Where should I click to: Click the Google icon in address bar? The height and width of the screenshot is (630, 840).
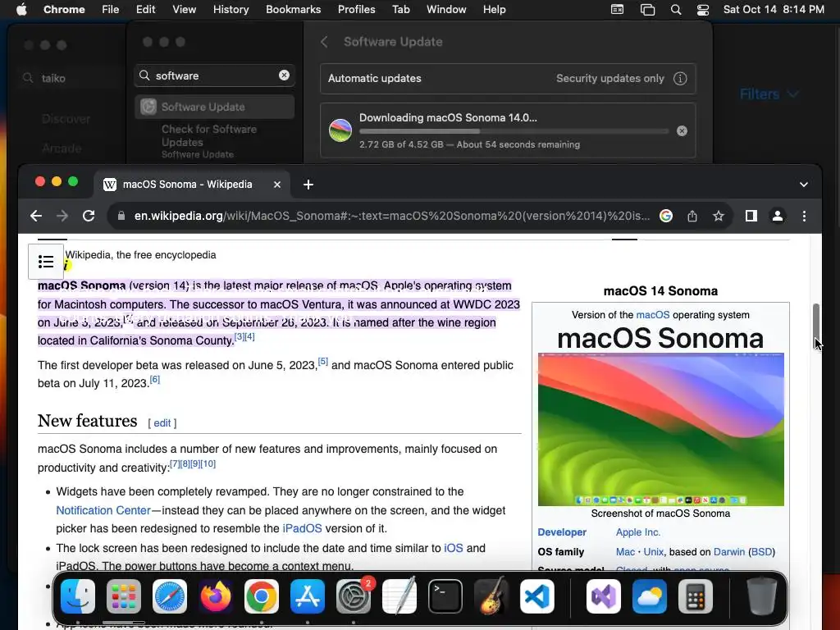pos(666,216)
